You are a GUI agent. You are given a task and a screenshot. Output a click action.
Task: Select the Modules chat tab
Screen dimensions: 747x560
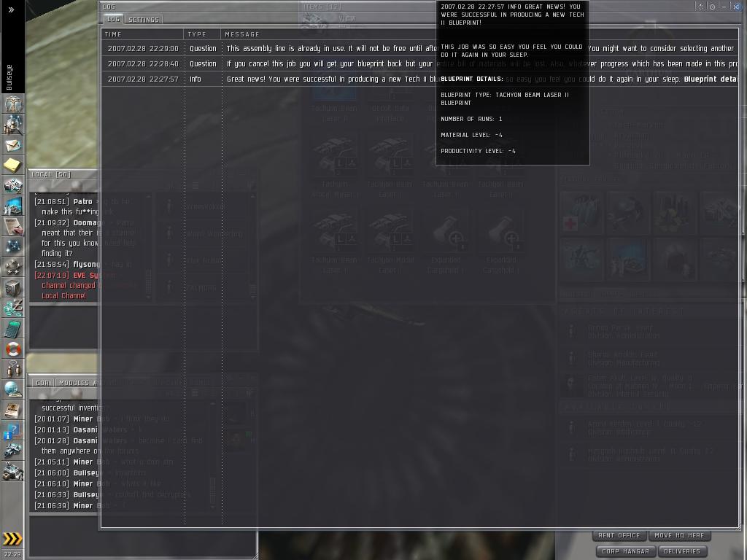click(x=75, y=383)
